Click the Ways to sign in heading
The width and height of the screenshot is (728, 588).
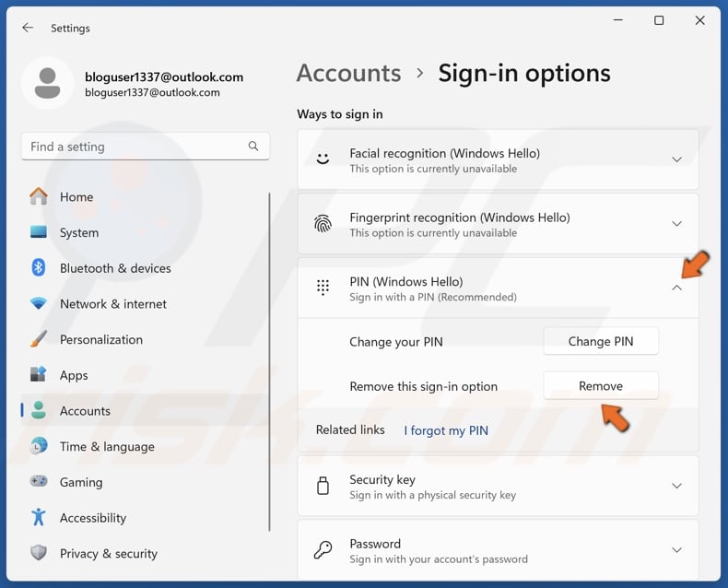click(340, 113)
